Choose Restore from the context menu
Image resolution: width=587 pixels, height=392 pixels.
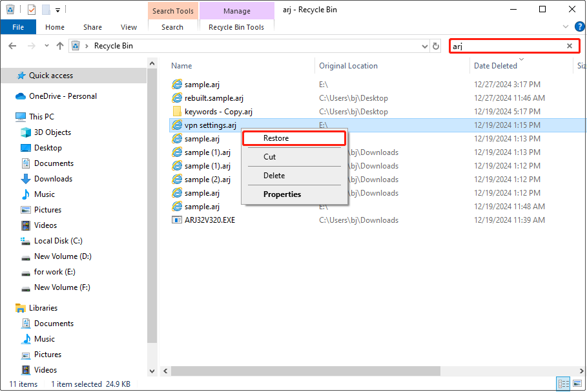294,138
